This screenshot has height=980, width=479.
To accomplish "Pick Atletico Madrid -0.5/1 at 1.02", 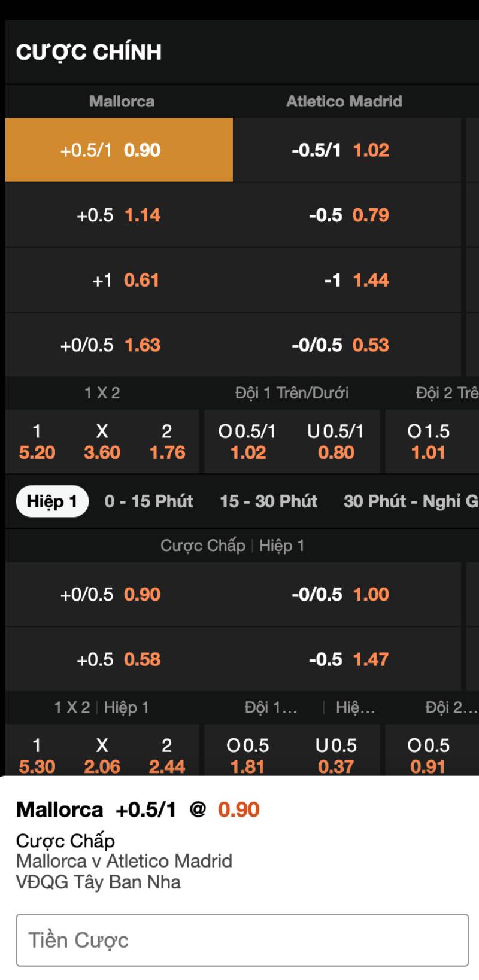I will pyautogui.click(x=346, y=150).
